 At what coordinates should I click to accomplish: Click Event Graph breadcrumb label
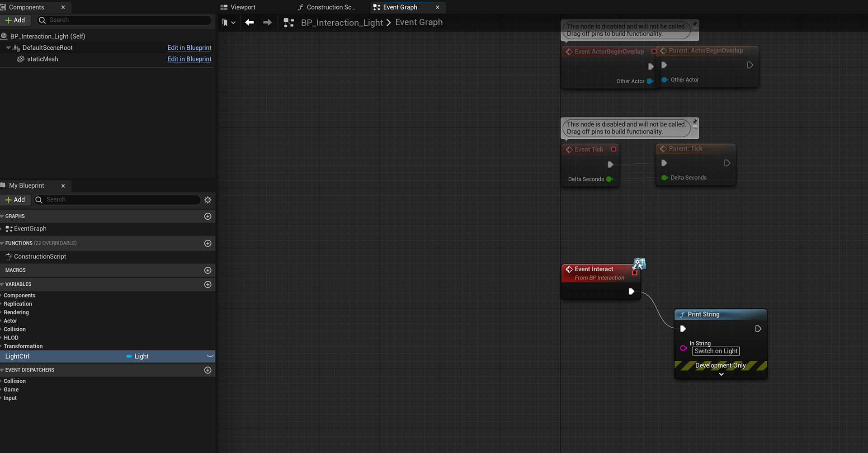point(419,23)
